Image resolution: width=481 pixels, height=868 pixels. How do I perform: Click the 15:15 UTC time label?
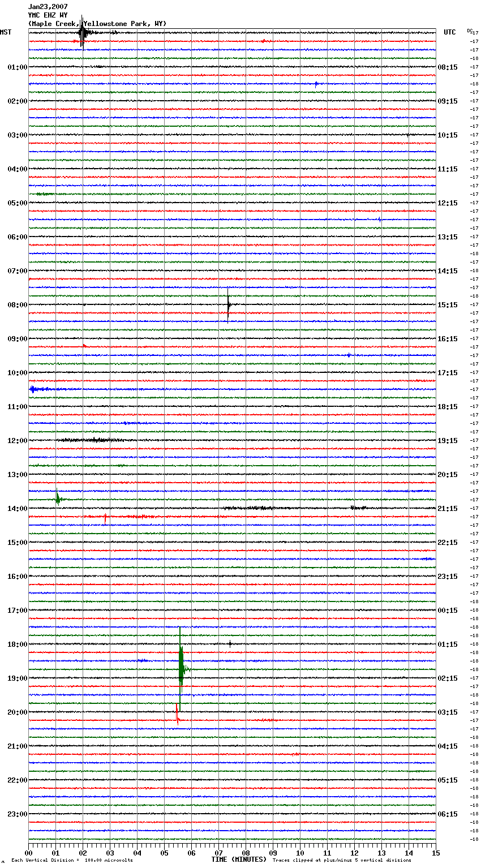click(448, 305)
